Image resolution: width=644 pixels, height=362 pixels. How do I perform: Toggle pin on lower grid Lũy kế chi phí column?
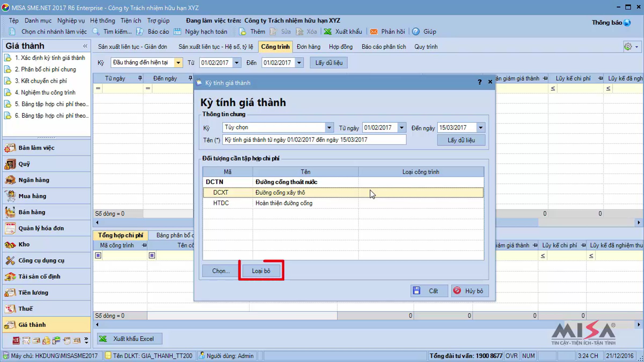[x=583, y=245]
